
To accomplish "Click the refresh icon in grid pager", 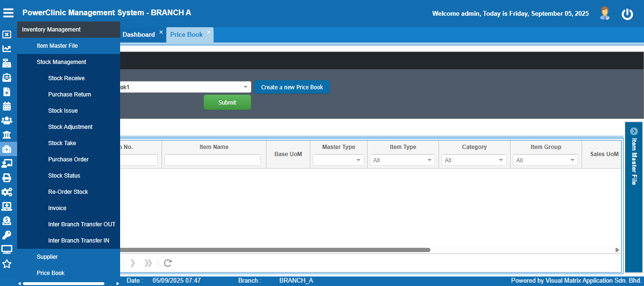I will (168, 263).
